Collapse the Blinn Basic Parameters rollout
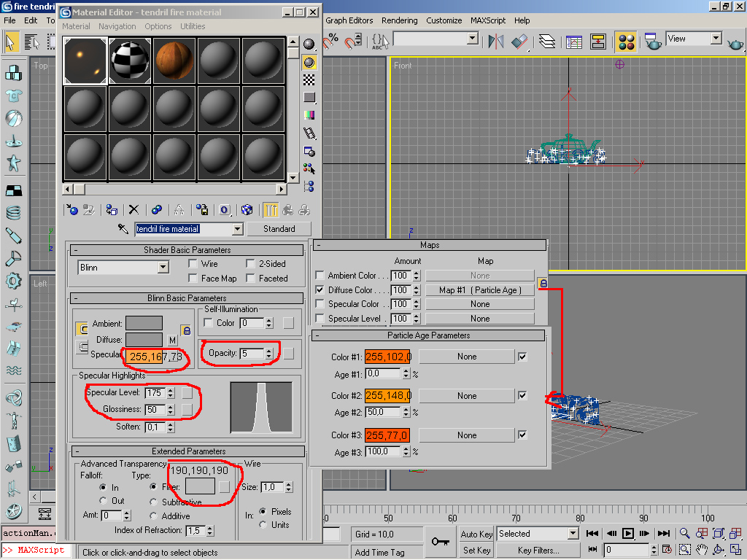This screenshot has width=747, height=560. point(186,298)
